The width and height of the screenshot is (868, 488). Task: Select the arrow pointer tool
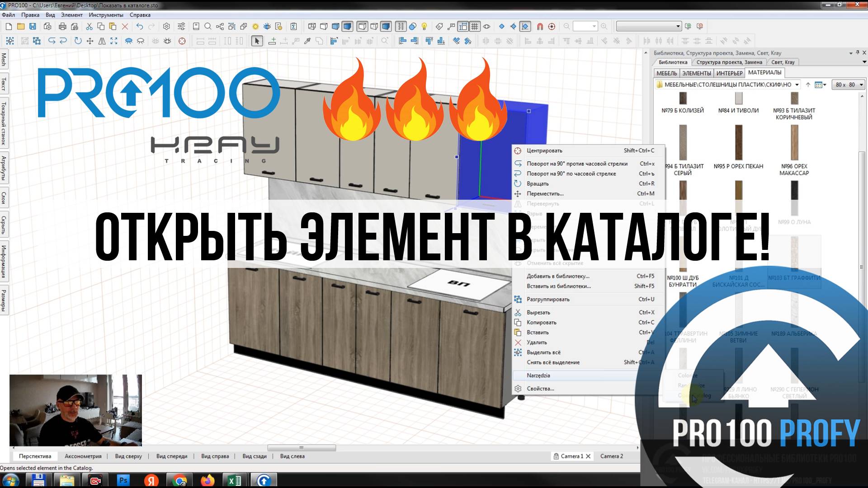[x=257, y=41]
